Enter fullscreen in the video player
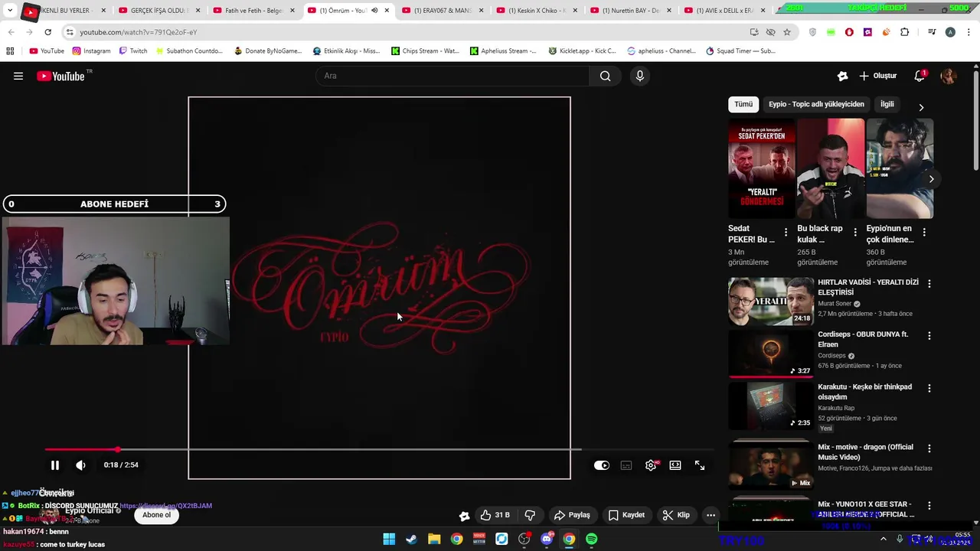This screenshot has width=980, height=551. 700,465
